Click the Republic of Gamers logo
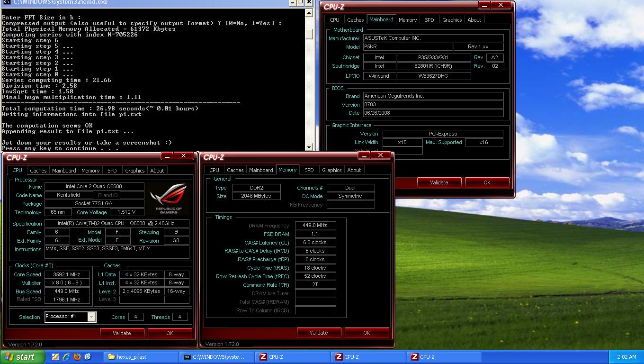The image size is (644, 364). coord(169,199)
